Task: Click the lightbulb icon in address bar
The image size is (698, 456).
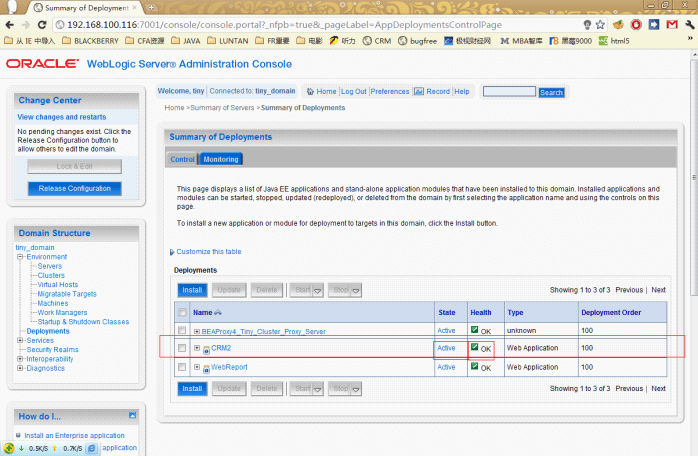Action: click(x=587, y=25)
